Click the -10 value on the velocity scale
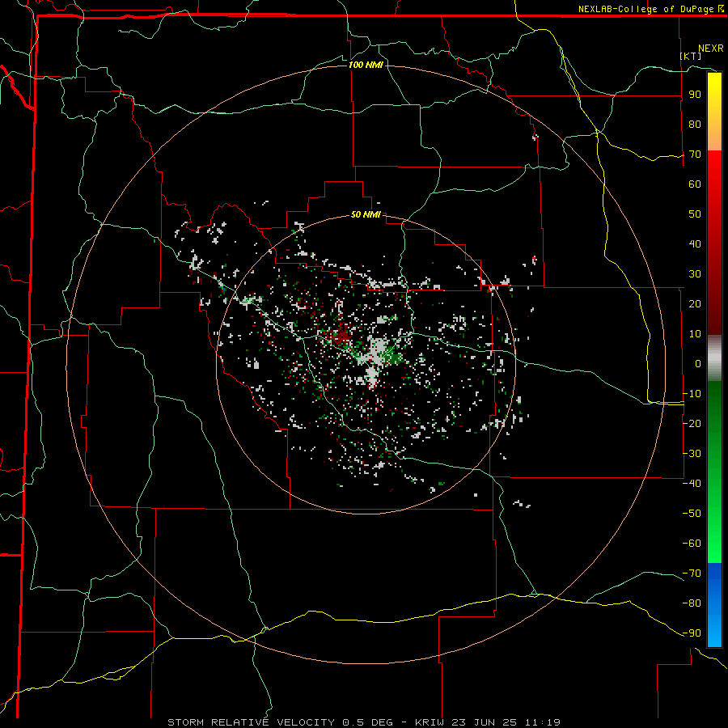The width and height of the screenshot is (728, 728). 692,394
